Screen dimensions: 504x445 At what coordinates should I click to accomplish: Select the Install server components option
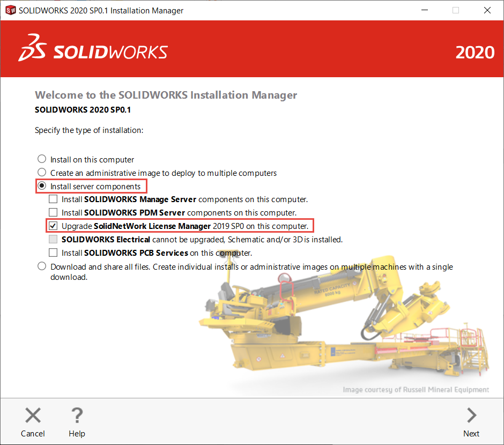point(42,186)
